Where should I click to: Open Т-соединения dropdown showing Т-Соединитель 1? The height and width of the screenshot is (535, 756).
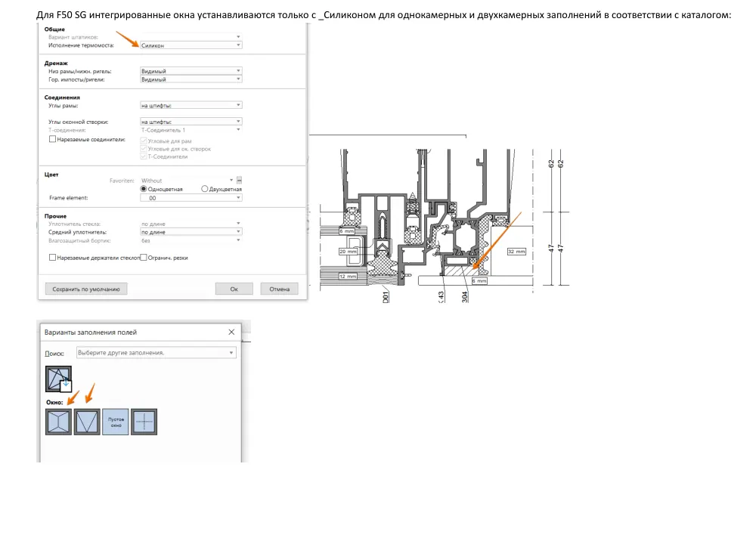(x=191, y=130)
